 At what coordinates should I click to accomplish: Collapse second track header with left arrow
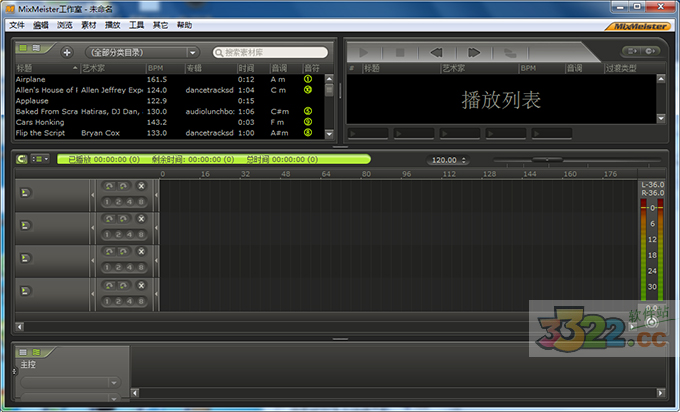click(92, 228)
